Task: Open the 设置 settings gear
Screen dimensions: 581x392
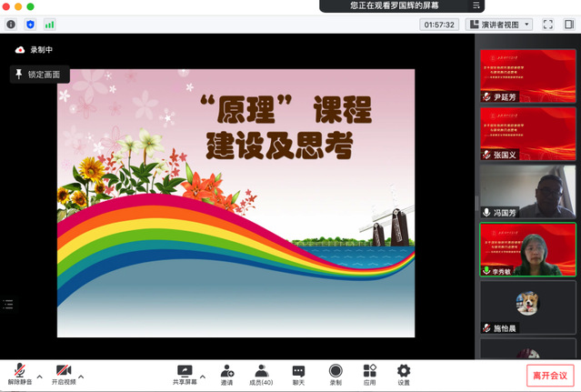Action: 404,374
